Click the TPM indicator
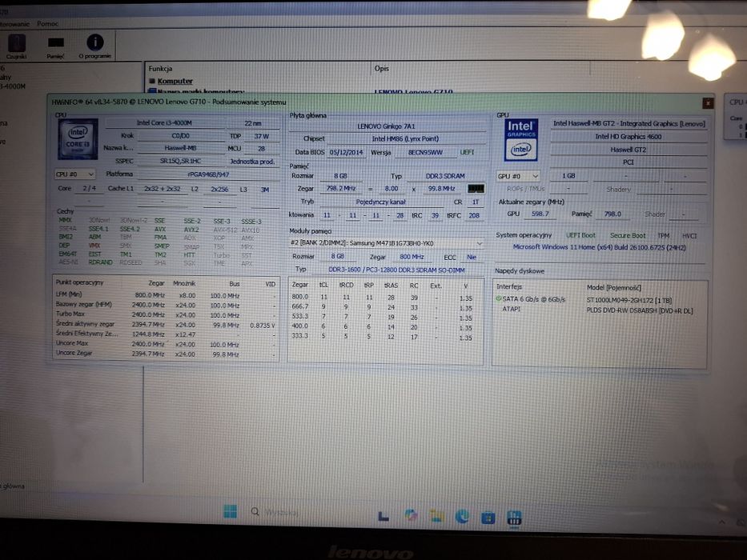The image size is (747, 560). click(663, 236)
